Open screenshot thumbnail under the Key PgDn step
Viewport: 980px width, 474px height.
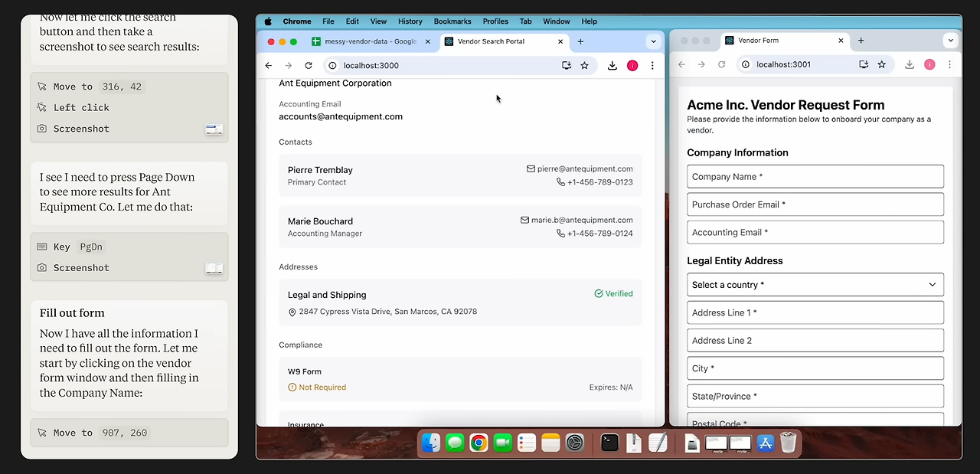214,269
